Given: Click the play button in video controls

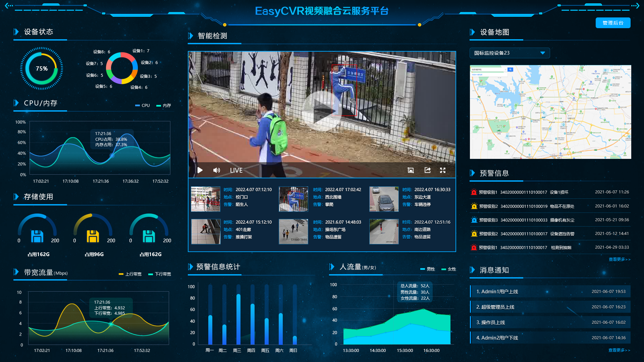Looking at the screenshot, I should point(200,170).
